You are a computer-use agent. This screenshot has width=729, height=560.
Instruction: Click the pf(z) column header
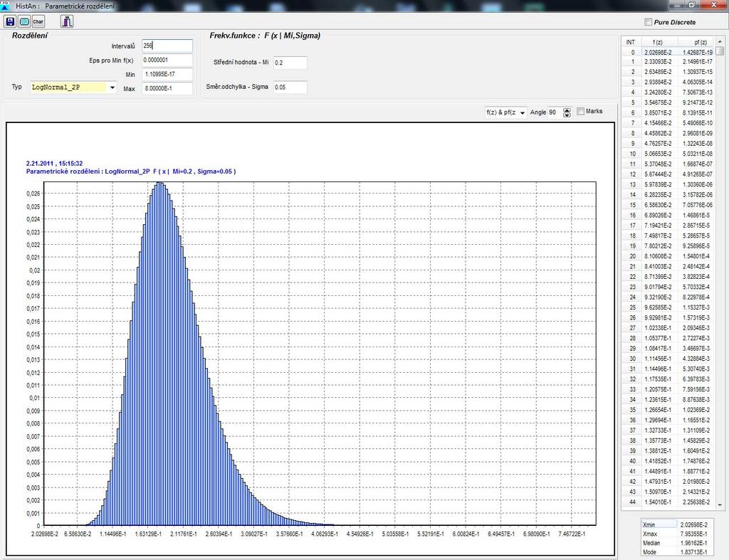(696, 42)
